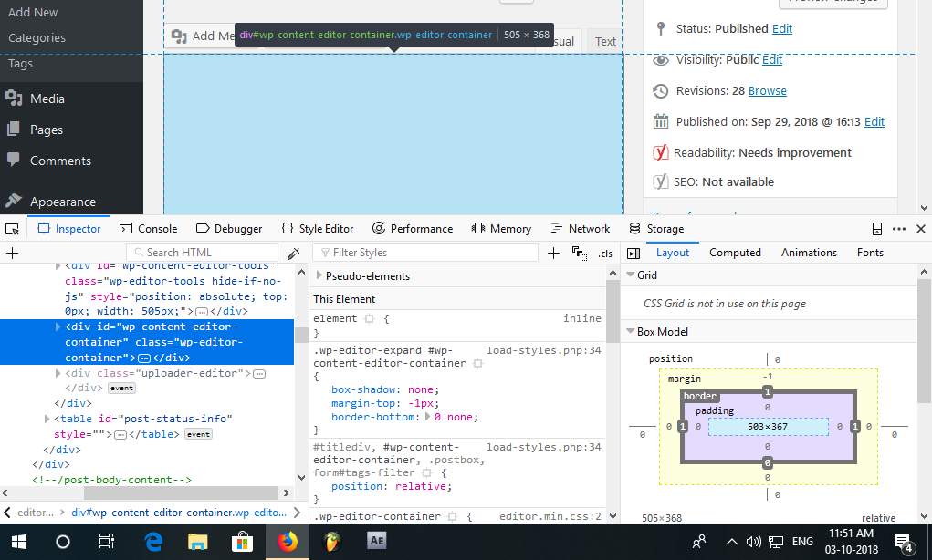Toggle print media simulation icon
The width and height of the screenshot is (932, 560).
579,253
